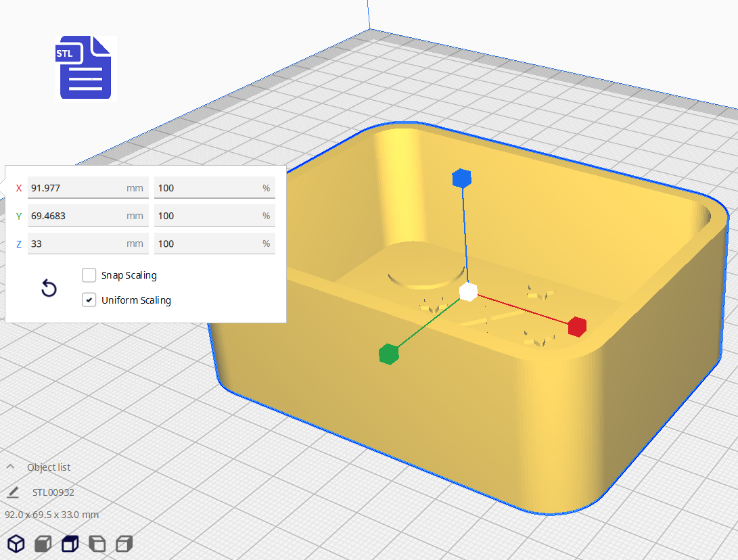Click the X dimension mm field
This screenshot has width=738, height=560.
tap(74, 188)
